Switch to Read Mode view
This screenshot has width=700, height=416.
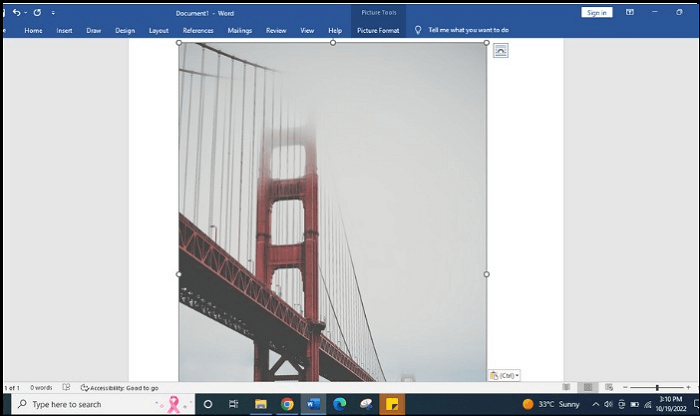[x=566, y=387]
